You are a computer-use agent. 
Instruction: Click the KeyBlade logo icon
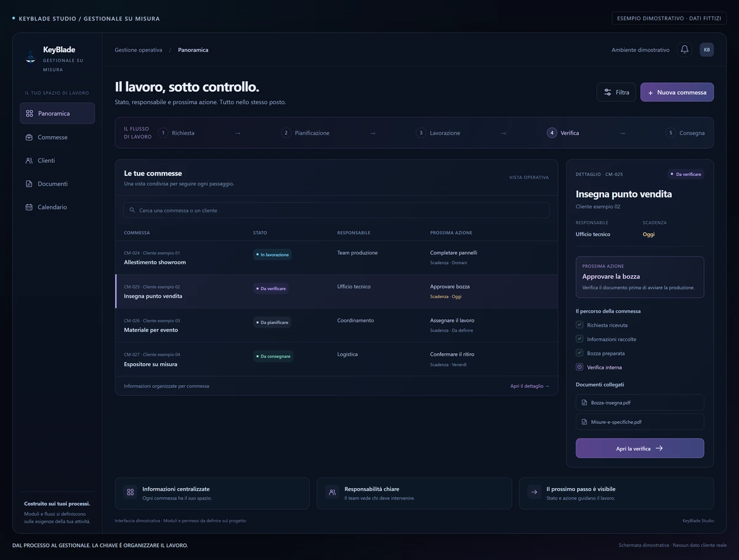coord(30,56)
